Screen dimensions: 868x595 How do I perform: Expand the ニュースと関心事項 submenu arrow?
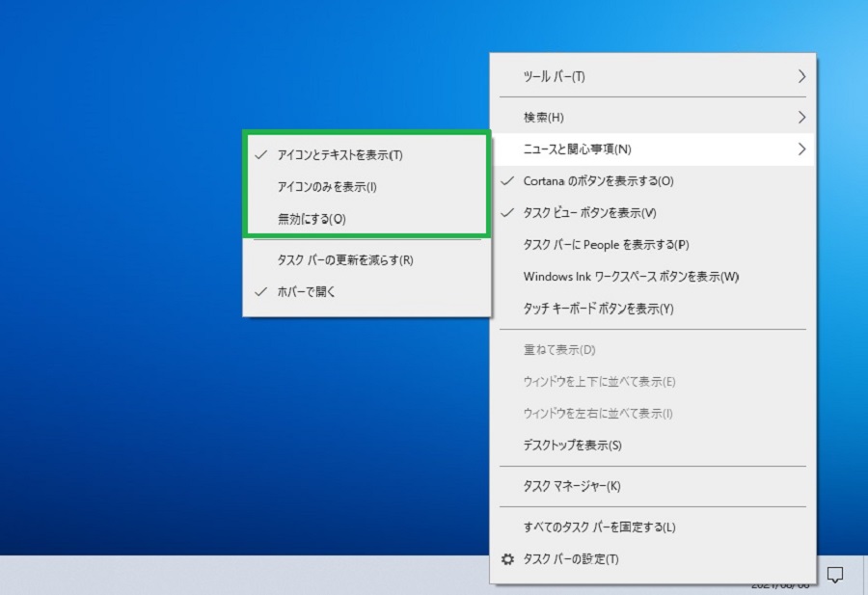click(801, 149)
